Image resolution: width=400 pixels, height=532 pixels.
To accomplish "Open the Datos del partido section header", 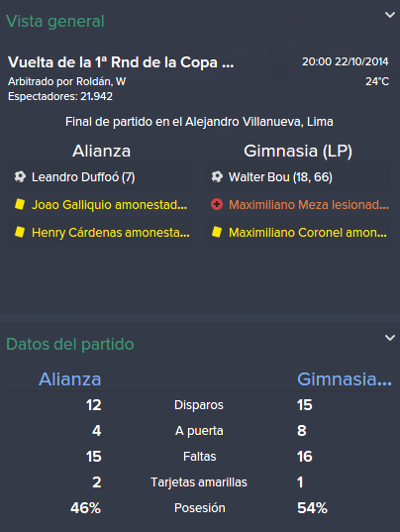I will coord(70,344).
